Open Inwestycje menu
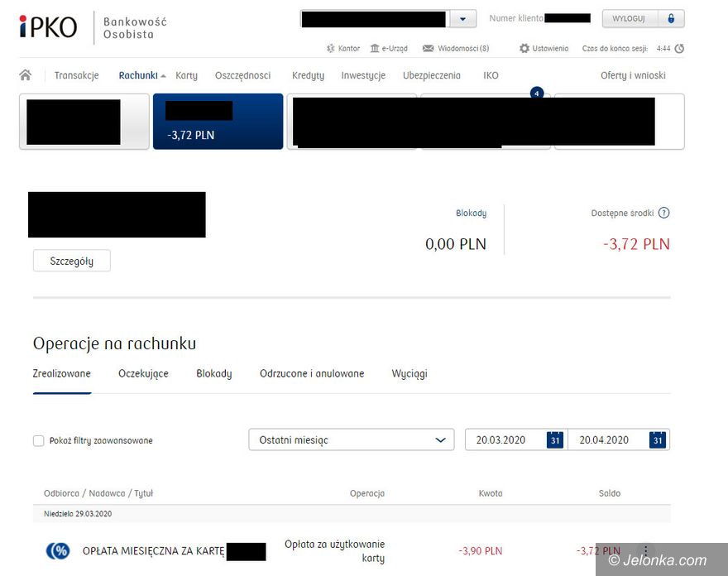Image resolution: width=728 pixels, height=576 pixels. coord(363,75)
